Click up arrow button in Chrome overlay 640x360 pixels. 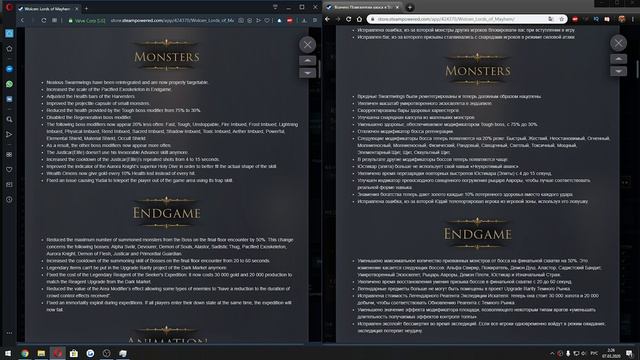618,59
